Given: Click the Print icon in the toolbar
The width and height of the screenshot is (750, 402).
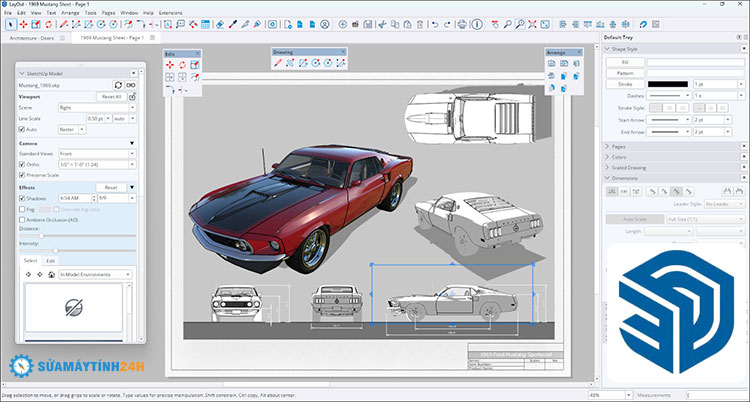Looking at the screenshot, I should pyautogui.click(x=462, y=24).
